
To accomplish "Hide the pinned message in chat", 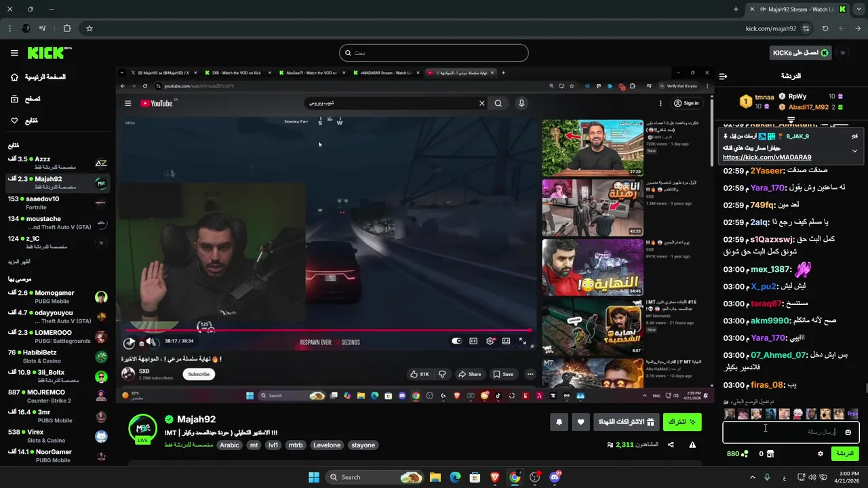I will tap(854, 136).
